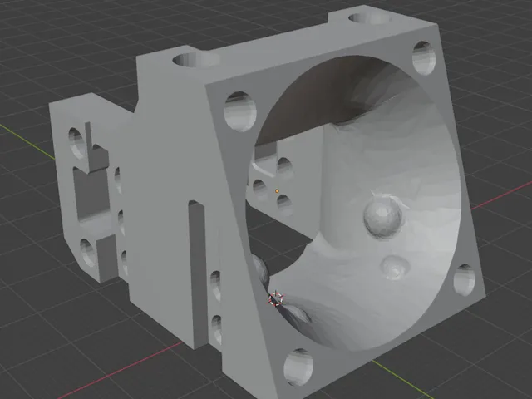
Task: Click the red-white 3D cursor crosshair
Action: (x=276, y=298)
